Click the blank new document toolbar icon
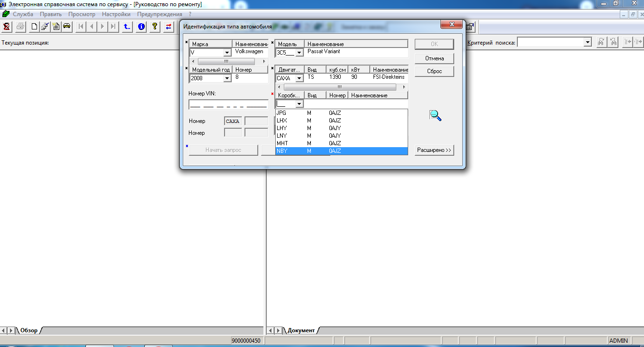The image size is (644, 347). (34, 27)
